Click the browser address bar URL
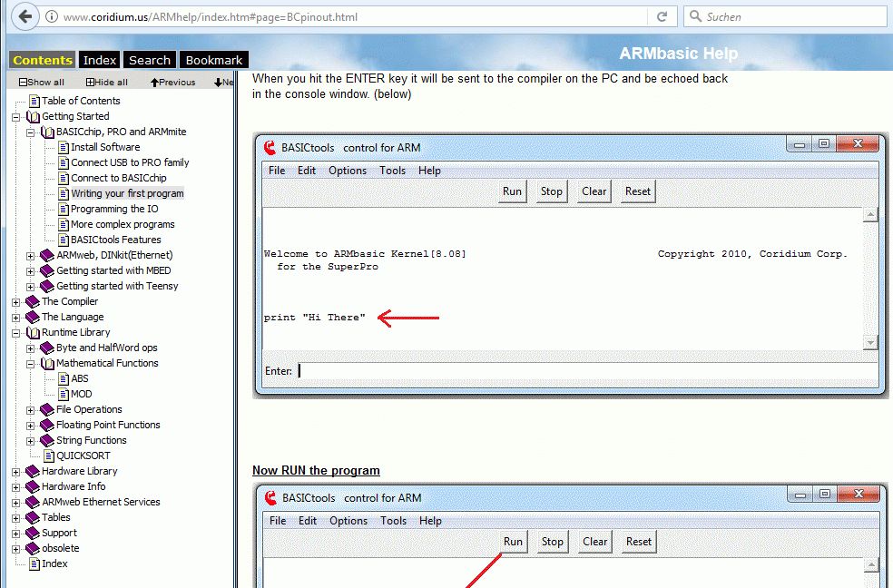The width and height of the screenshot is (893, 588). pos(211,16)
